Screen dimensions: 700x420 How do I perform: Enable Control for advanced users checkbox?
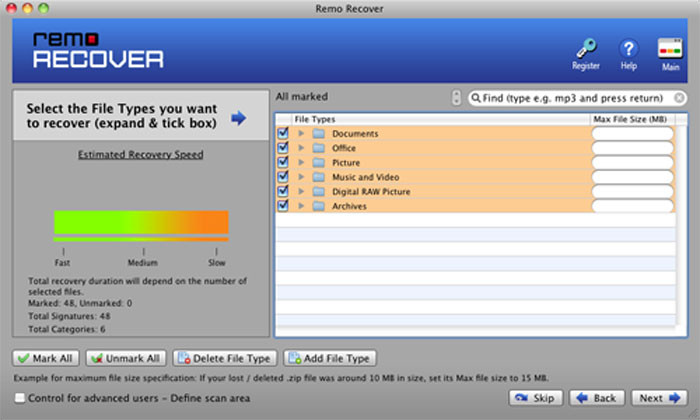(x=19, y=398)
